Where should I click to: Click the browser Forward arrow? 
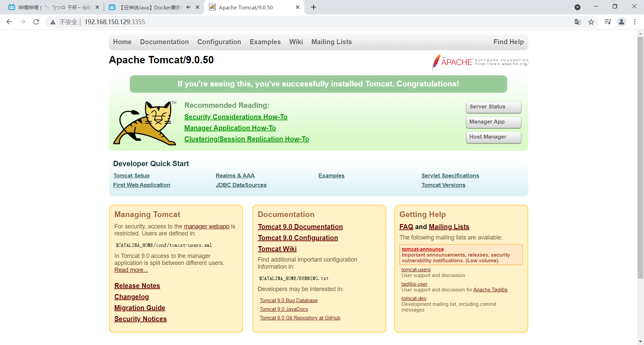tap(22, 22)
